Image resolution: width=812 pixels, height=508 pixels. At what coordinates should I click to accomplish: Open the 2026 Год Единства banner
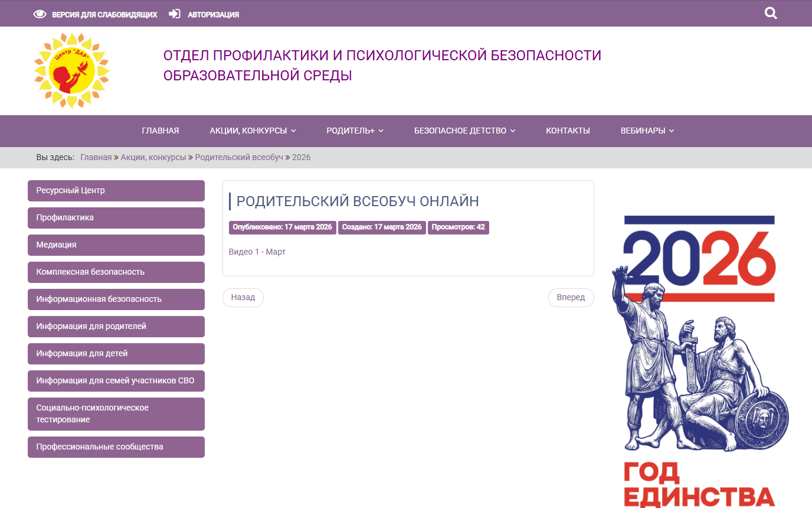tap(699, 360)
